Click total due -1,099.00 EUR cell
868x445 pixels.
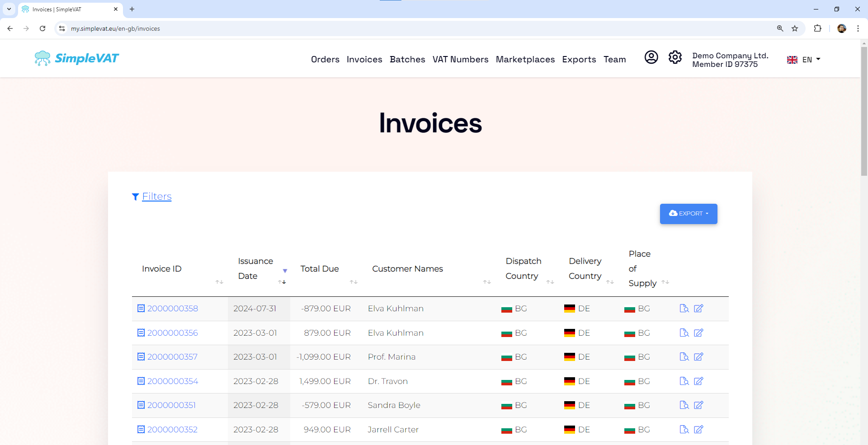(x=323, y=357)
